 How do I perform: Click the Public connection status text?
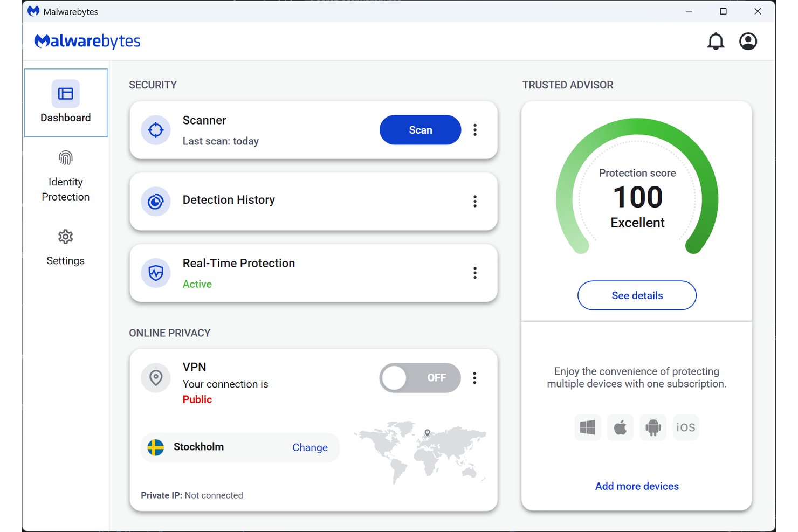197,399
